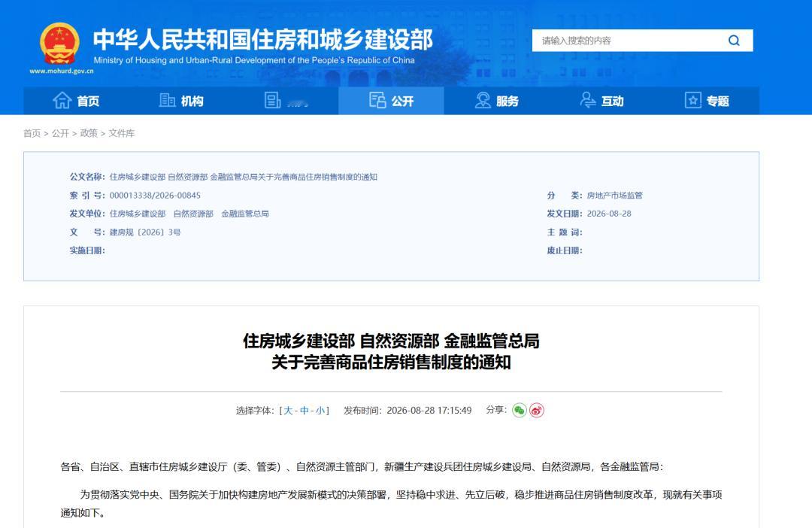Click 政策 in the breadcrumb
The image size is (812, 528).
(89, 133)
